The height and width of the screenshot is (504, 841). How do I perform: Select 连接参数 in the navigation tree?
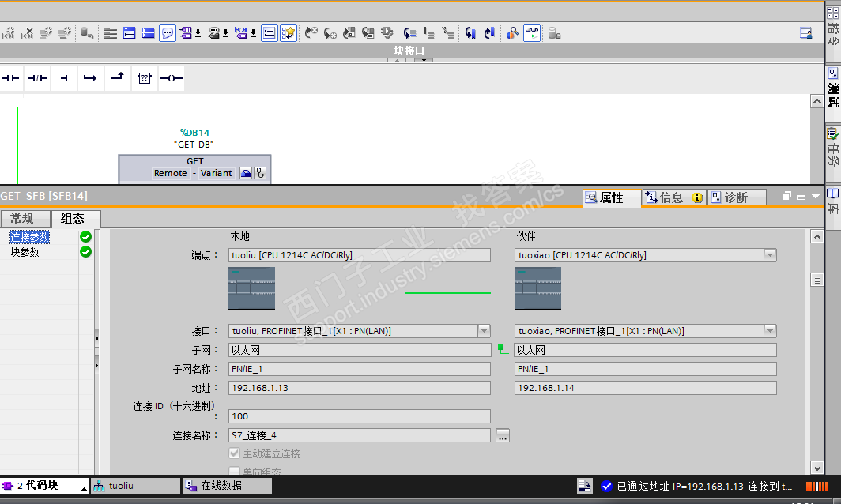point(30,237)
